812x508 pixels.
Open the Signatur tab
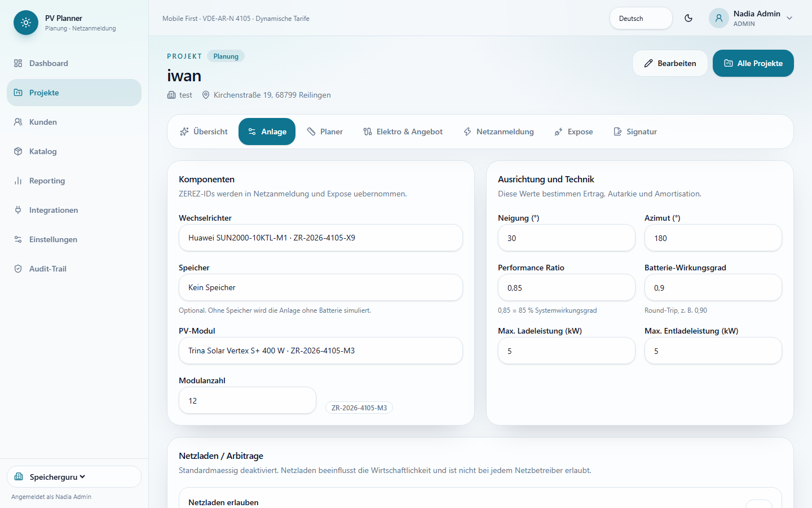[635, 132]
